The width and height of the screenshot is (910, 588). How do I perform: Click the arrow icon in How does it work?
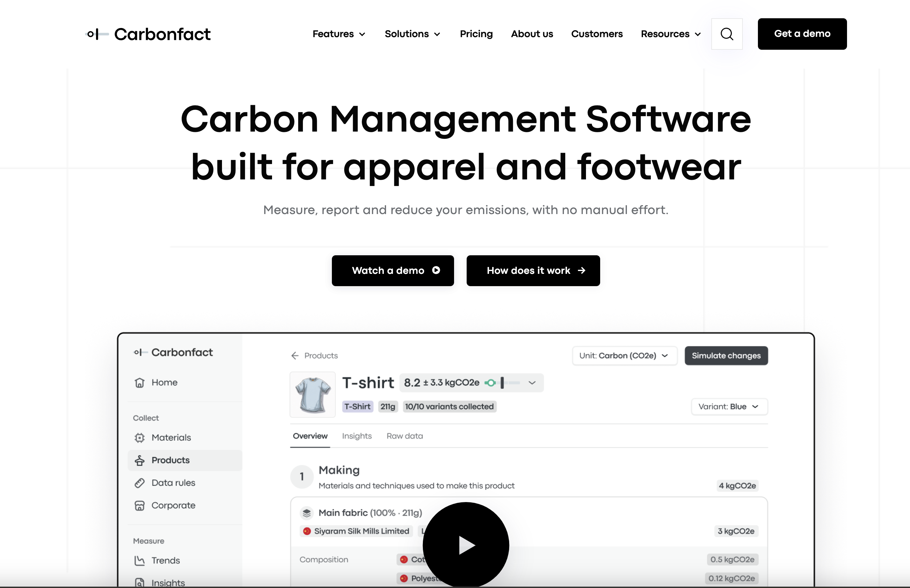582,270
